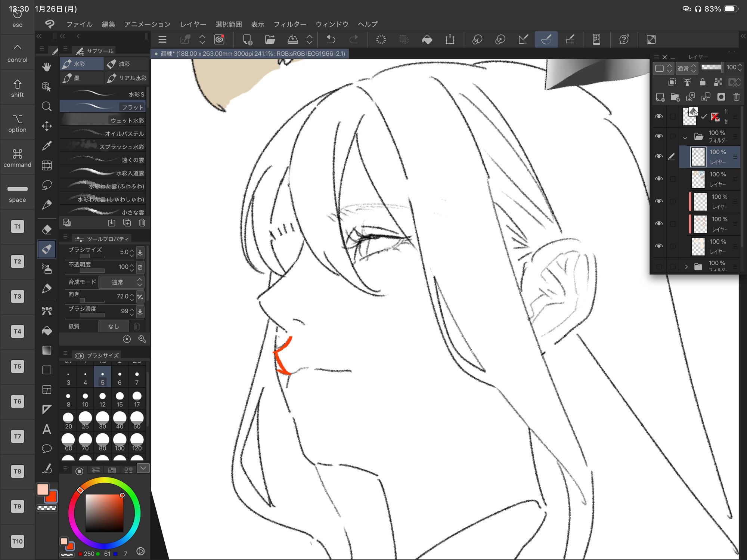The width and height of the screenshot is (747, 560).
Task: Choose brush size 30 preset
Action: pos(102,420)
